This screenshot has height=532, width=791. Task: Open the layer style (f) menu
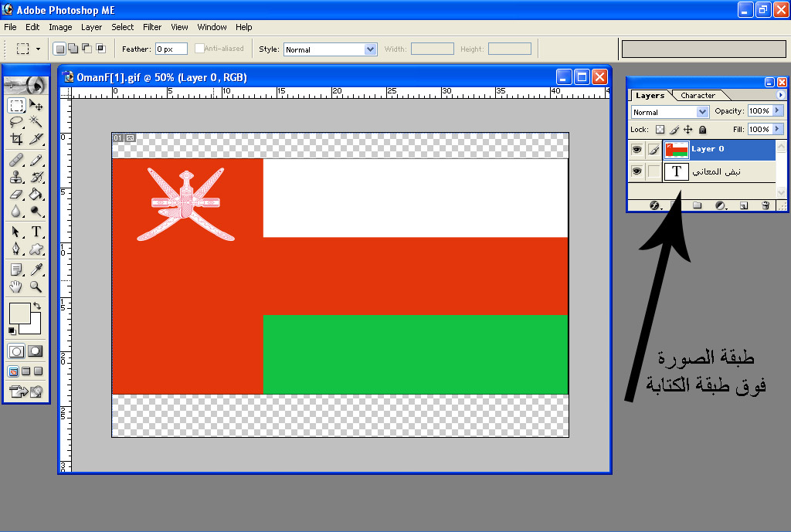tap(654, 205)
